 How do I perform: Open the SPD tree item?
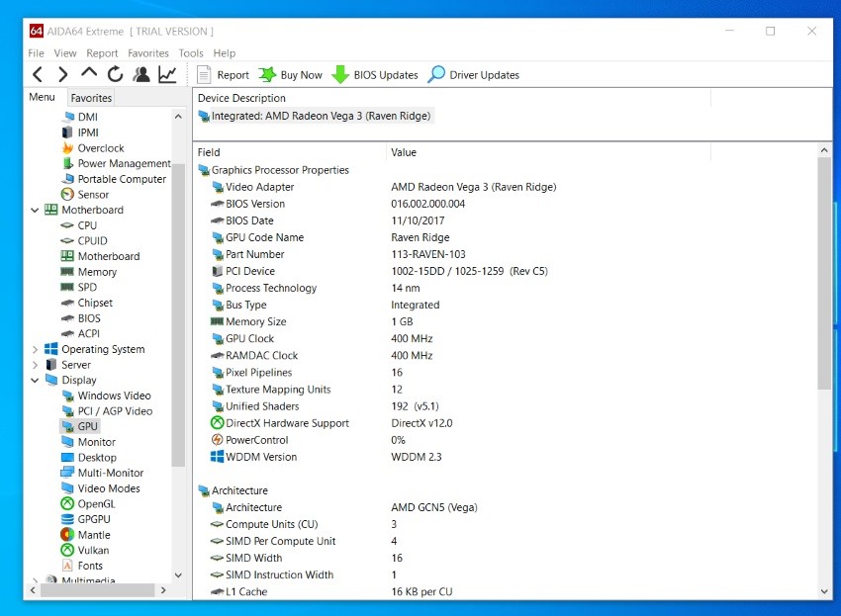pos(78,288)
